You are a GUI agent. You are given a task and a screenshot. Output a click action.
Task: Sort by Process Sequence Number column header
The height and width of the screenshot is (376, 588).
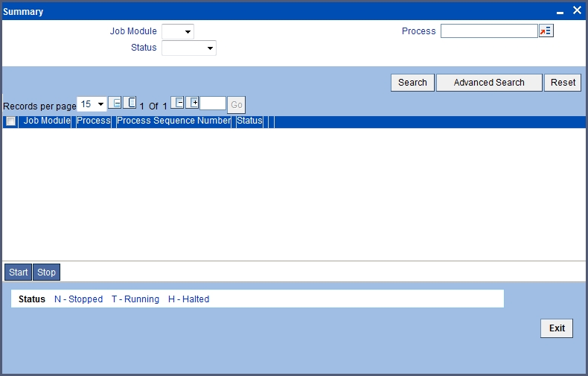click(174, 121)
